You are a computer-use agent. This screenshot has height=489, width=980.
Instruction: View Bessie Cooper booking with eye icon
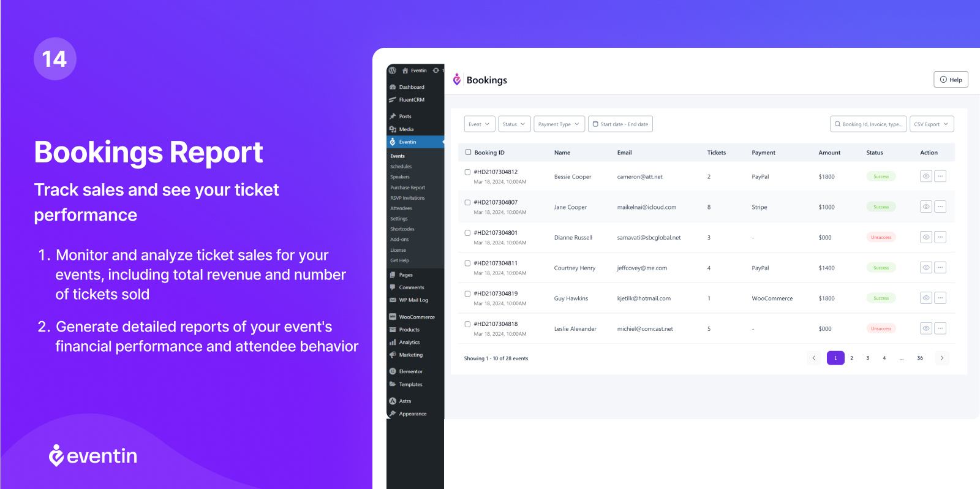point(926,176)
